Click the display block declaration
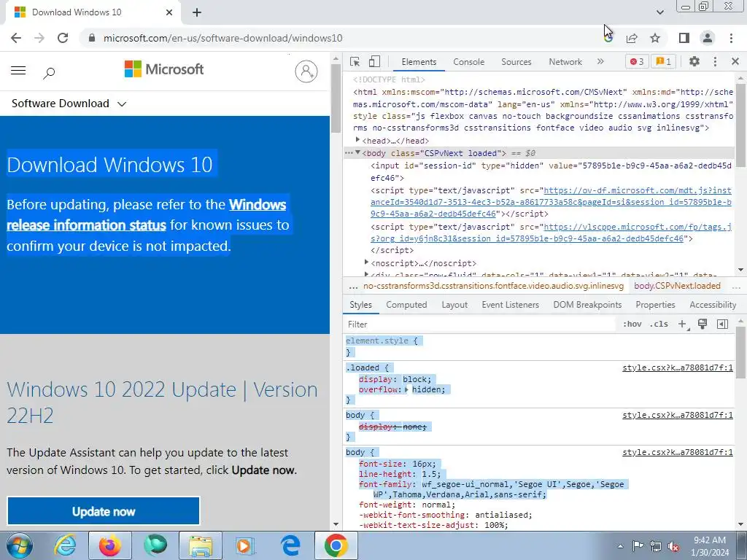This screenshot has height=560, width=747. (x=395, y=379)
